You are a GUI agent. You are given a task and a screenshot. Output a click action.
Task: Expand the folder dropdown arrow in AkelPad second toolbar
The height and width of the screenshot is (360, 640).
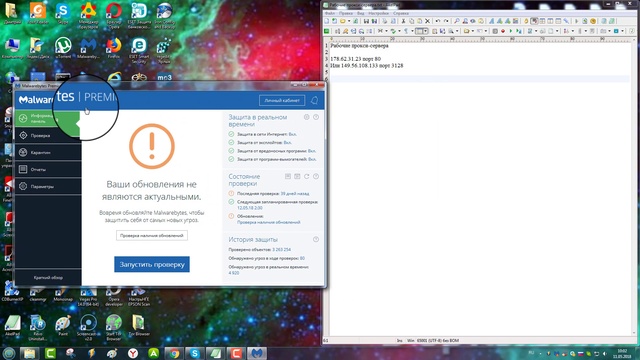(x=473, y=31)
